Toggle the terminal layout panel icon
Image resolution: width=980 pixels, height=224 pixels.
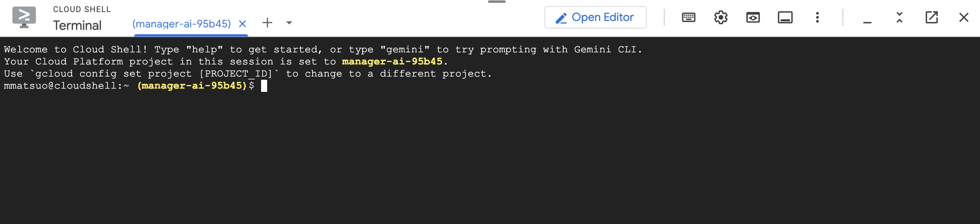tap(785, 17)
